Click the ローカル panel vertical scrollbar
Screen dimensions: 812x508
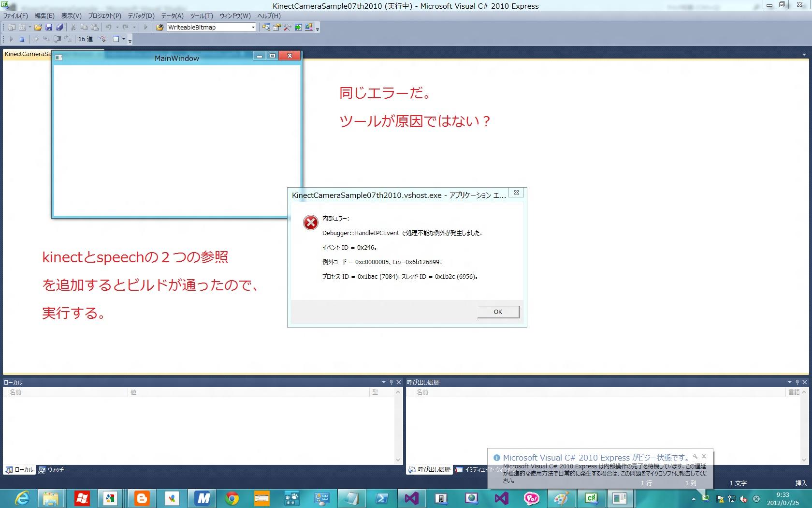[398, 426]
